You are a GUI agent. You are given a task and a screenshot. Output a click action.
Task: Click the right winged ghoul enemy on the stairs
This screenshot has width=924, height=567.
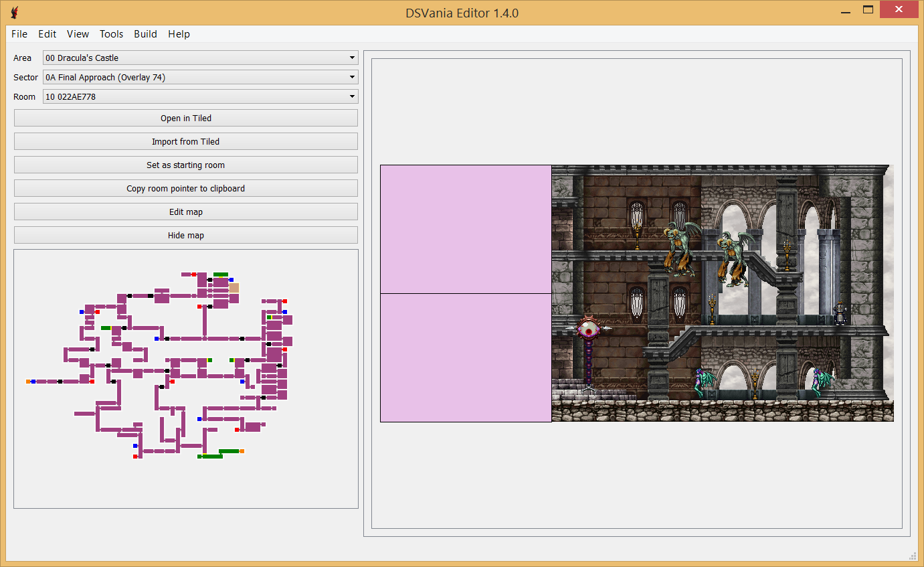[733, 258]
